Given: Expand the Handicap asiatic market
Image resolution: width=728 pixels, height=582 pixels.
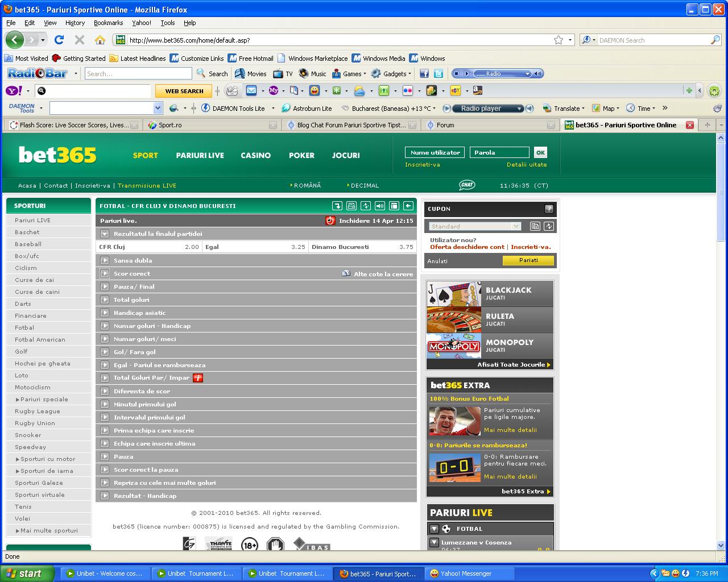Looking at the screenshot, I should pos(104,313).
